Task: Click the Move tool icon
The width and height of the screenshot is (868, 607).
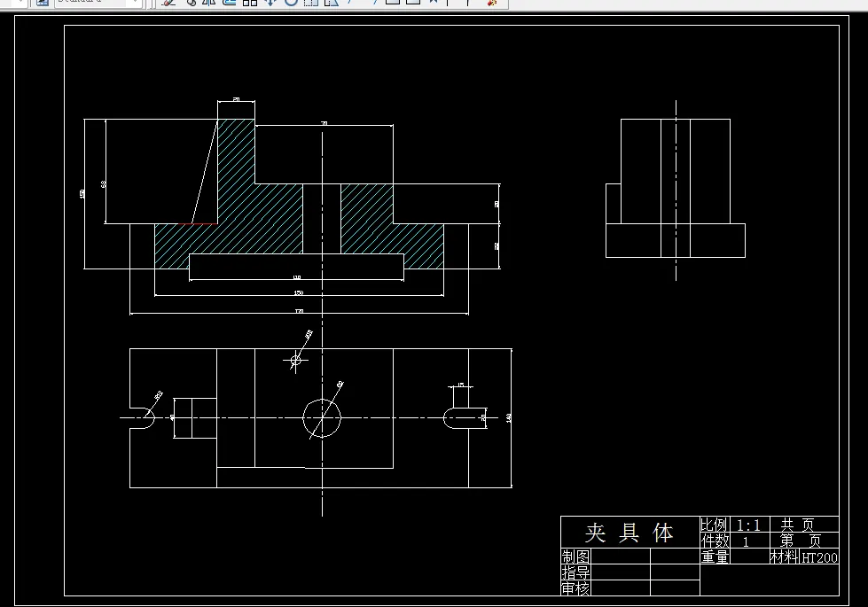Action: point(270,2)
